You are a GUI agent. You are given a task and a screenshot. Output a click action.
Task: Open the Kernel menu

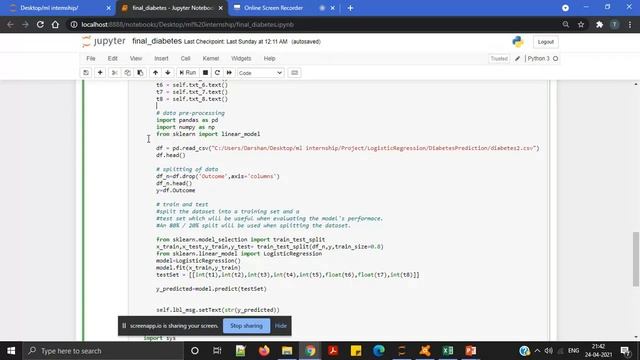pyautogui.click(x=211, y=58)
